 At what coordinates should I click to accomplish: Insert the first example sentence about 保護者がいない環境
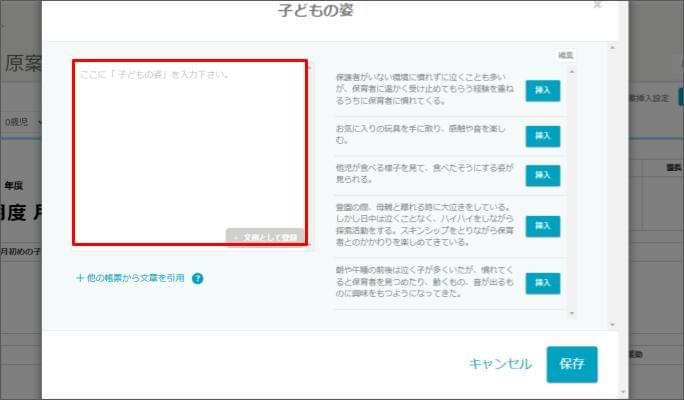[x=543, y=90]
